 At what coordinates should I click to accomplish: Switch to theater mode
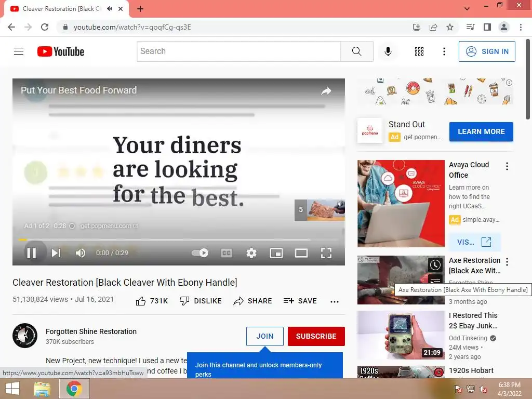pyautogui.click(x=301, y=253)
